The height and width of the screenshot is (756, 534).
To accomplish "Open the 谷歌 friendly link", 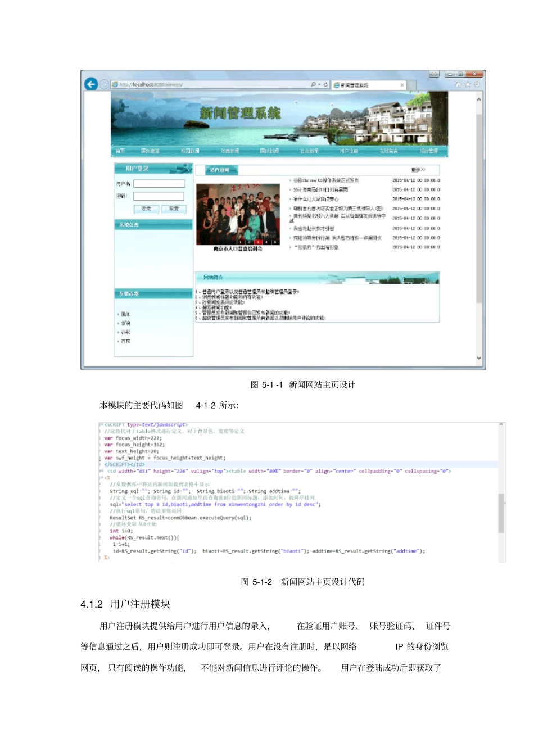I will [125, 332].
